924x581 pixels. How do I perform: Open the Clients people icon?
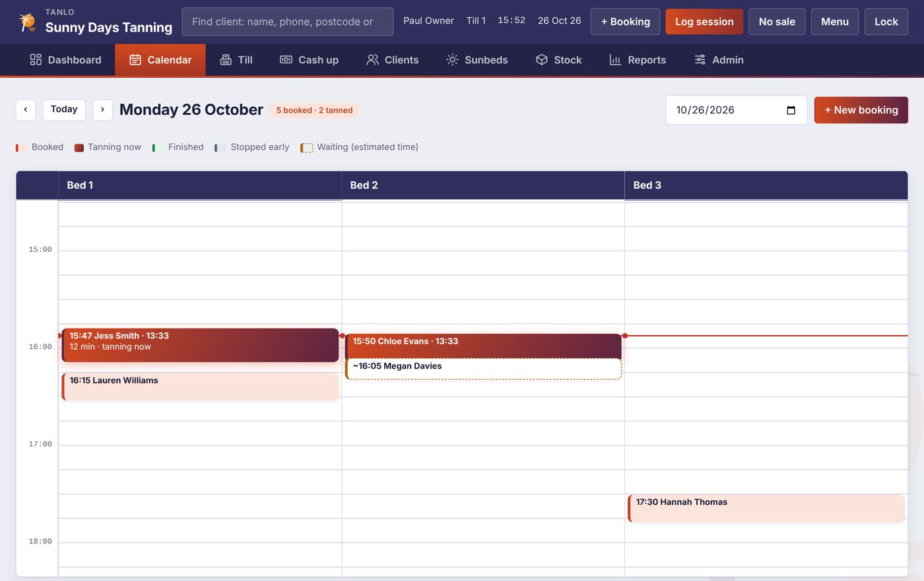(373, 59)
